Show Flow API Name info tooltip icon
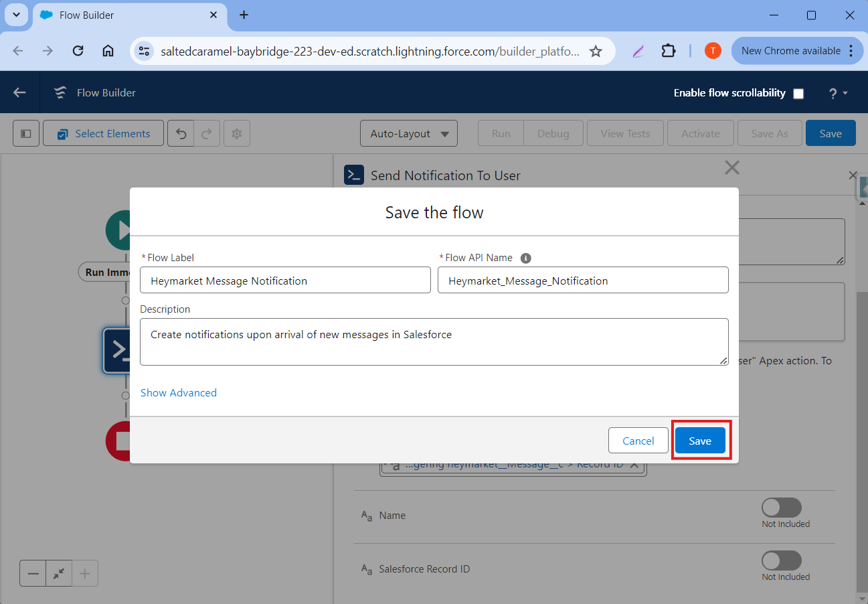 pyautogui.click(x=526, y=258)
